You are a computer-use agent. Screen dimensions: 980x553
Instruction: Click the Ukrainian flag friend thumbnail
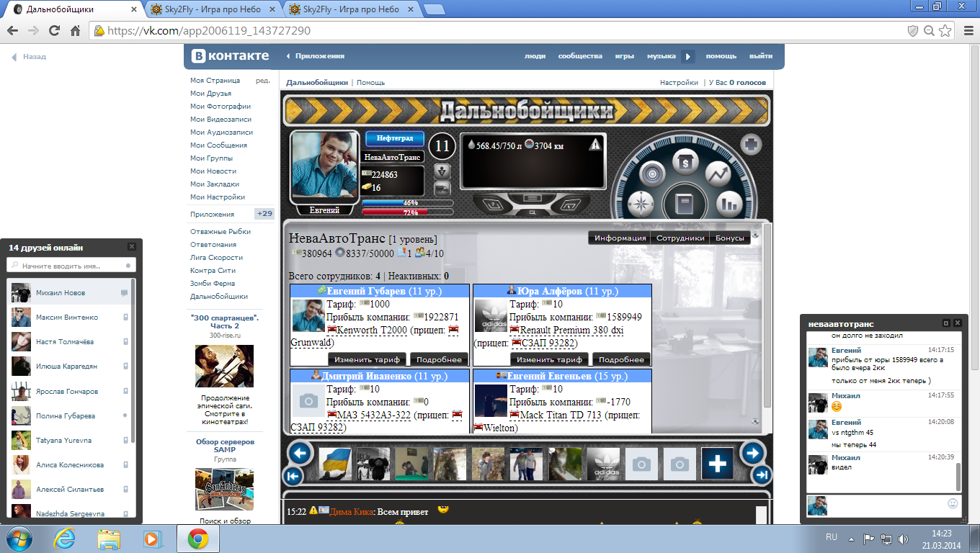(x=334, y=464)
